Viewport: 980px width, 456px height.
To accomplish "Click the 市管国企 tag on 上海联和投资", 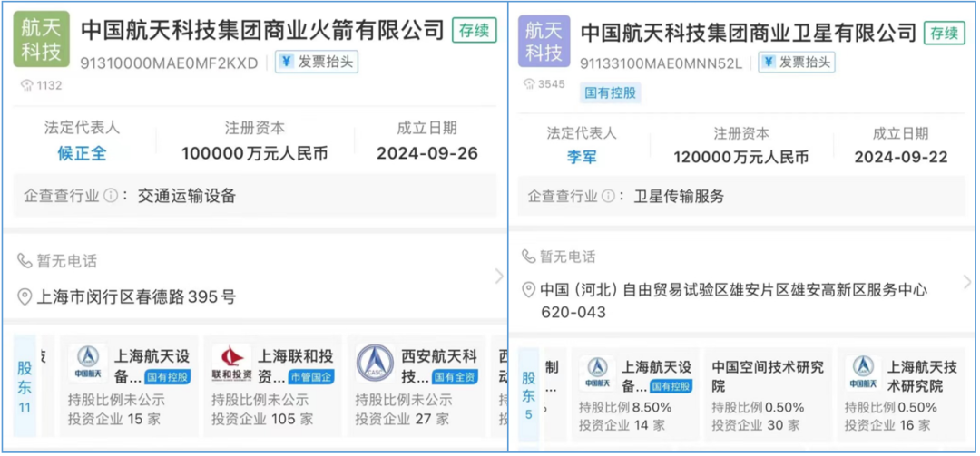I will (310, 377).
